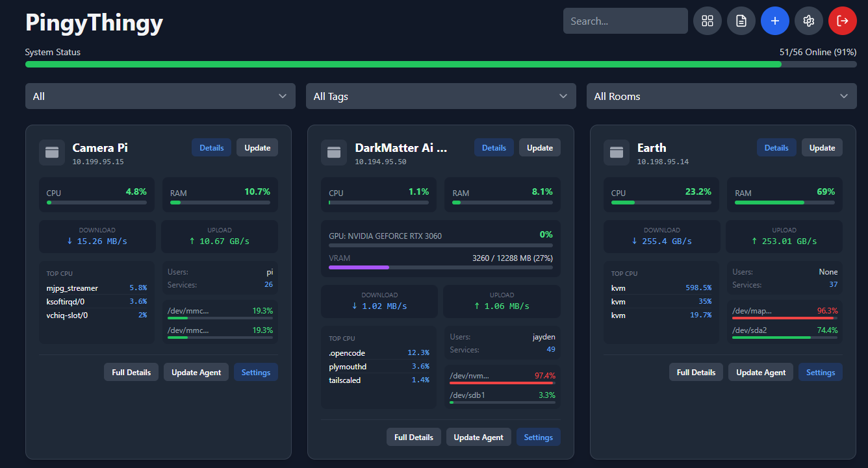Open the settings gear icon in header

pos(809,21)
